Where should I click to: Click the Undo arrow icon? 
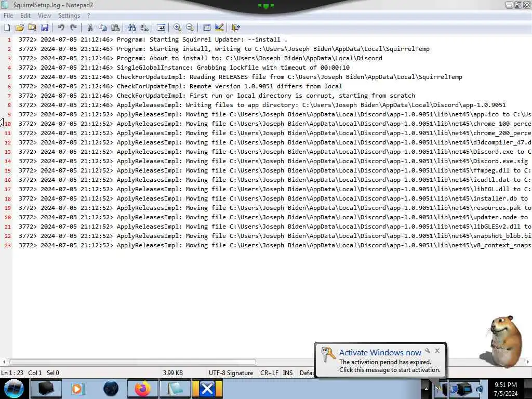pyautogui.click(x=61, y=28)
